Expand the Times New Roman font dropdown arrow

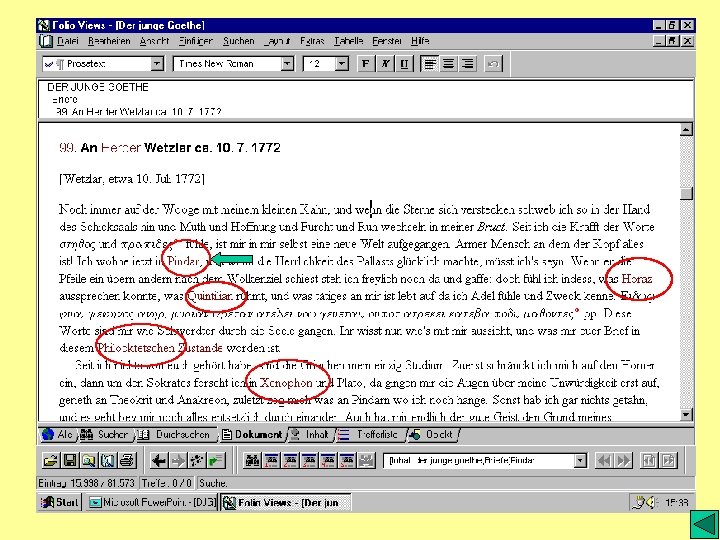coord(287,63)
